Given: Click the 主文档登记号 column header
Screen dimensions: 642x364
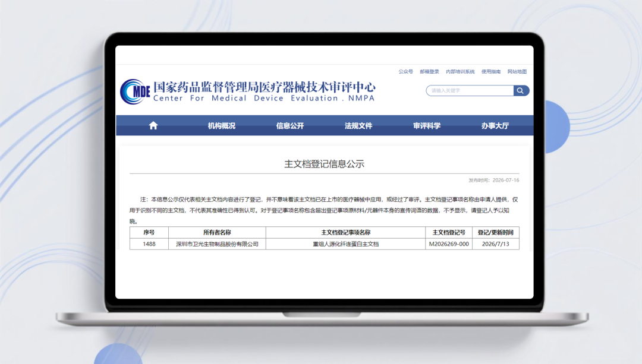Looking at the screenshot, I should [x=449, y=232].
